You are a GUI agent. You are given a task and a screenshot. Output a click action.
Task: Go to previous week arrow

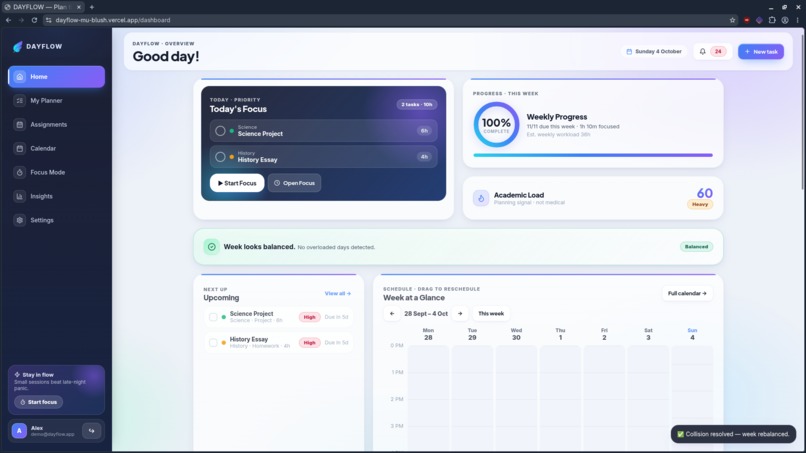point(392,314)
